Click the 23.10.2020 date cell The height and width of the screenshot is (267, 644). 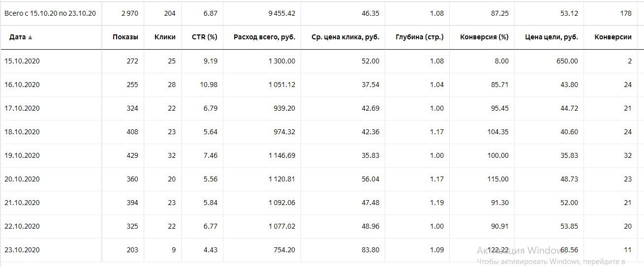click(22, 250)
